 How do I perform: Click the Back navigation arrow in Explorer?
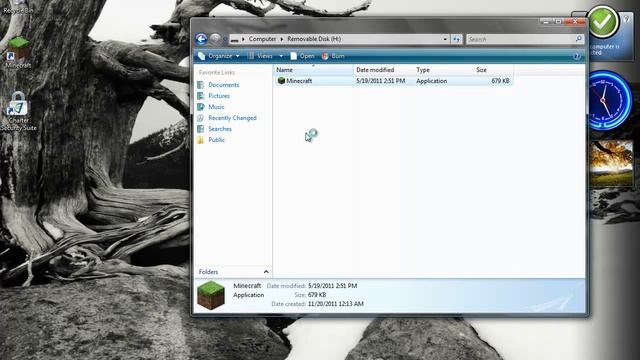point(201,39)
